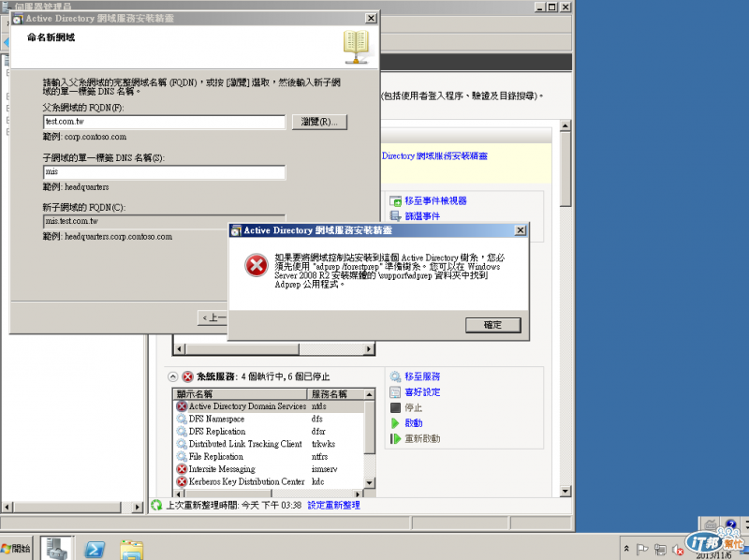This screenshot has height=560, width=749.
Task: Click the 設定重新整理 link
Action: coord(333,505)
